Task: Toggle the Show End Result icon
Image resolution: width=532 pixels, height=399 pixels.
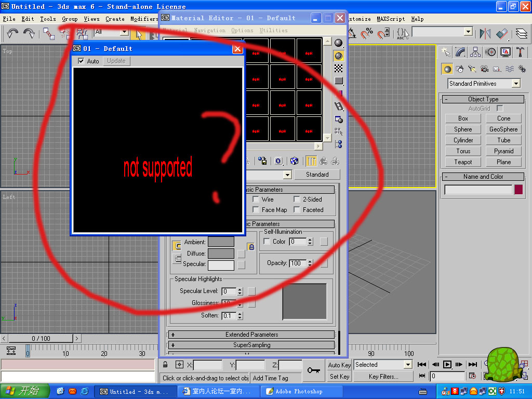Action: (311, 161)
